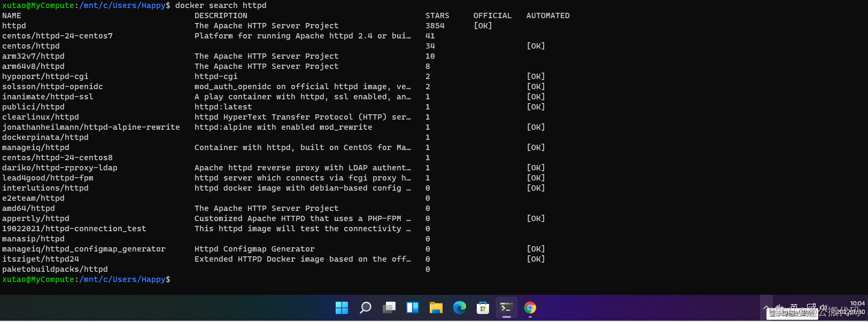
Task: Select '19022021/httpd-connection_test' image name
Action: point(74,229)
